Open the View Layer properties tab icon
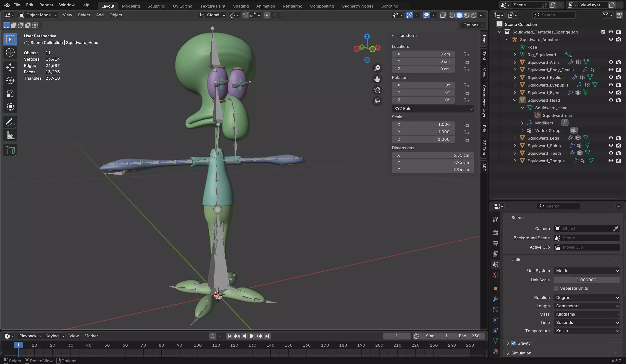This screenshot has height=364, width=626. tap(495, 254)
